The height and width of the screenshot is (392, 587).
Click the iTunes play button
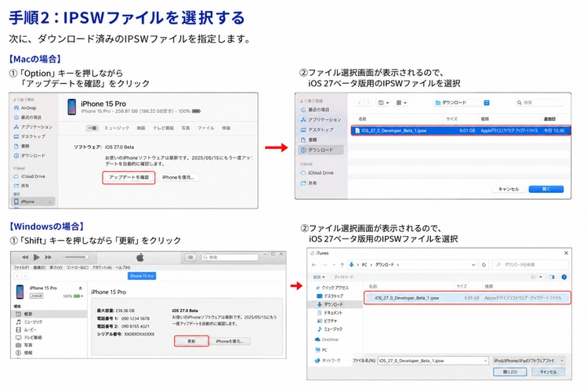tap(37, 257)
